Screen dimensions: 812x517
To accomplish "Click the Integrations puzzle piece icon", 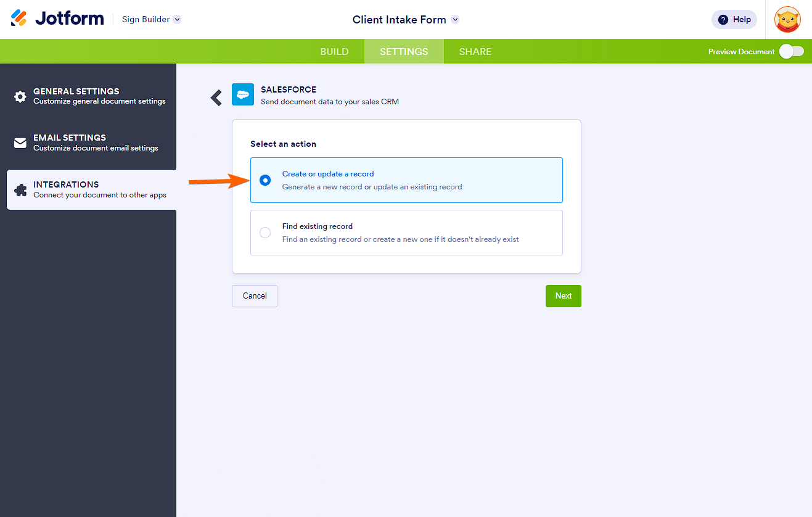I will coord(20,190).
